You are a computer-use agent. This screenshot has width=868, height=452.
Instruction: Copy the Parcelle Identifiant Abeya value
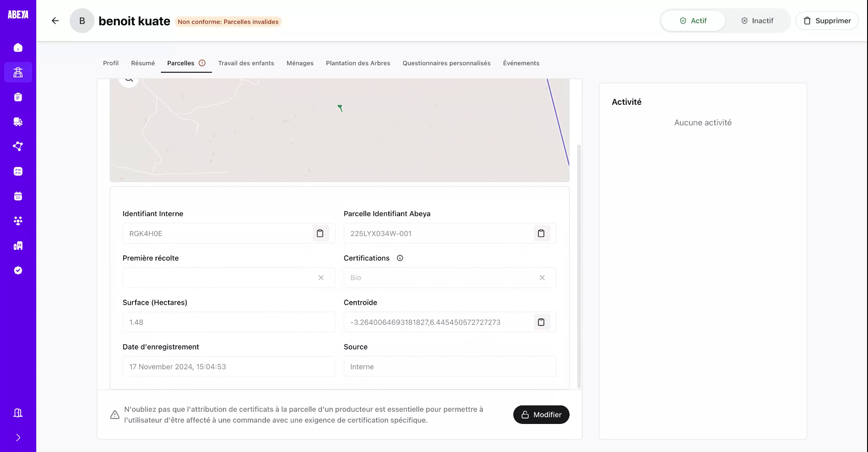click(x=541, y=233)
